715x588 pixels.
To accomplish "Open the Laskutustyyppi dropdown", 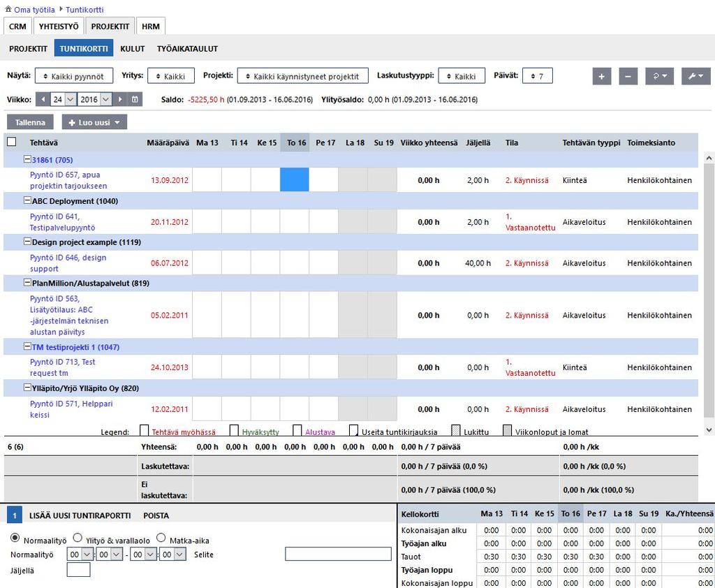I will [462, 76].
